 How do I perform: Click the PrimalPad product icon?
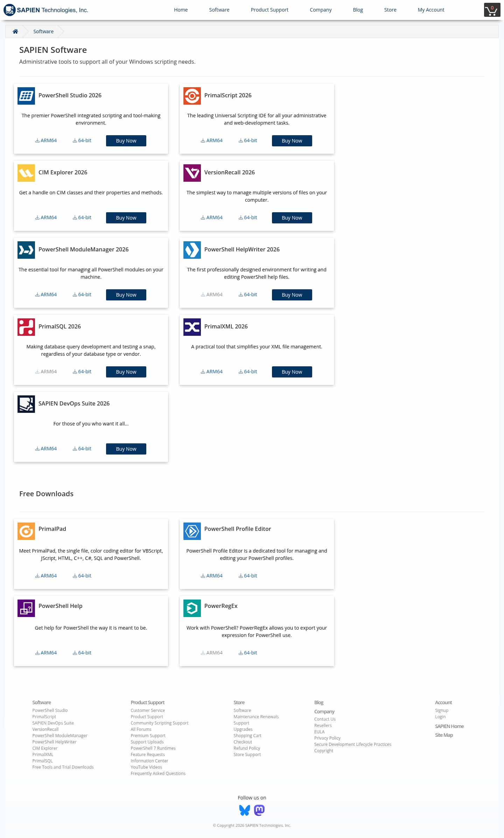26,531
